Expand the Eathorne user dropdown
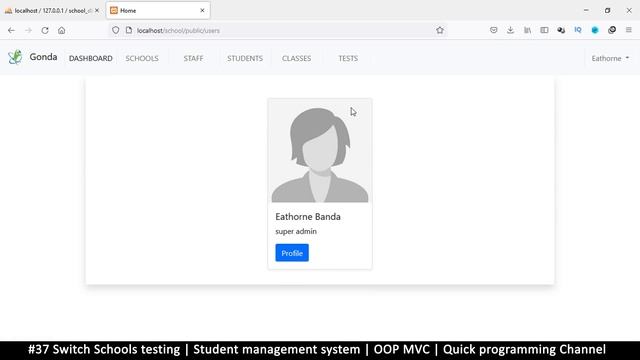The height and width of the screenshot is (360, 640). click(610, 58)
